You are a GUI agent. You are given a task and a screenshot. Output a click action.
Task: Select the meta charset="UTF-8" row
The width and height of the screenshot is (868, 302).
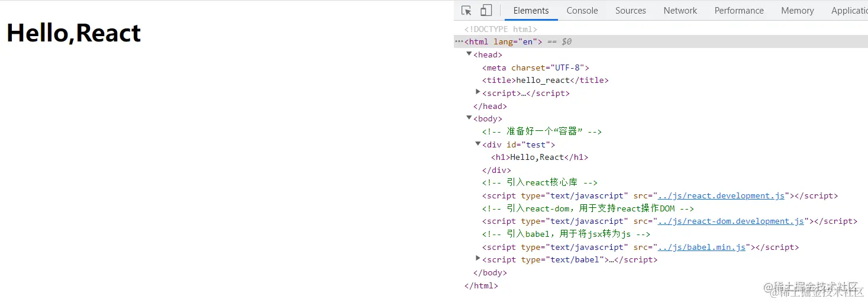pyautogui.click(x=535, y=68)
